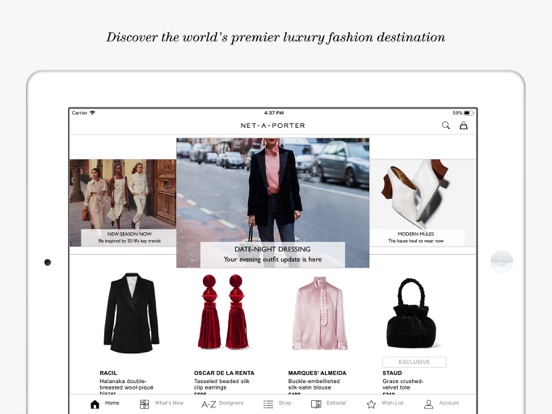View the Racil black blazer product

(x=131, y=313)
